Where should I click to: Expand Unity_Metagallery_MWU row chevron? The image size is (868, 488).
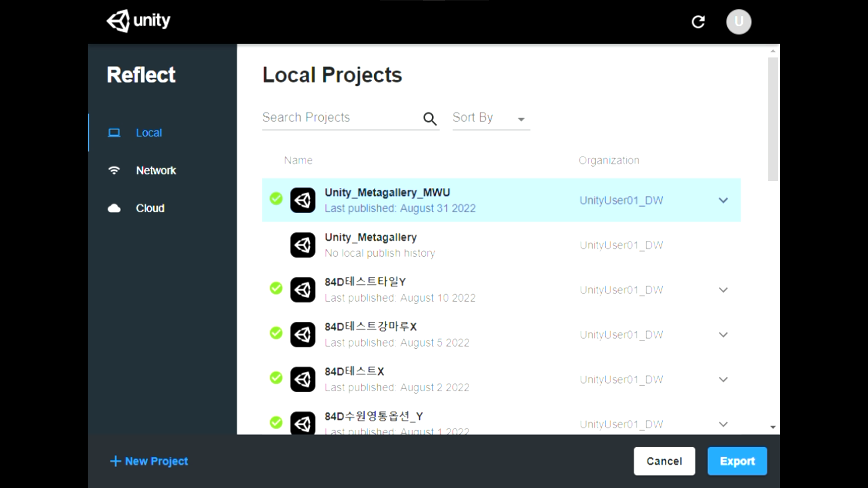coord(723,200)
